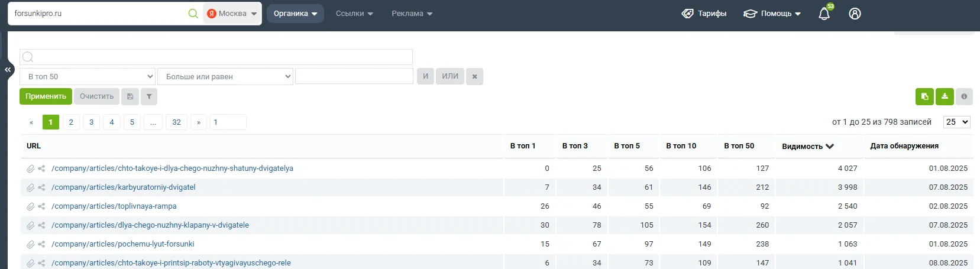Collapse the sidebar with the double-arrow icon
Screen dimensions: 980x269
click(x=8, y=70)
